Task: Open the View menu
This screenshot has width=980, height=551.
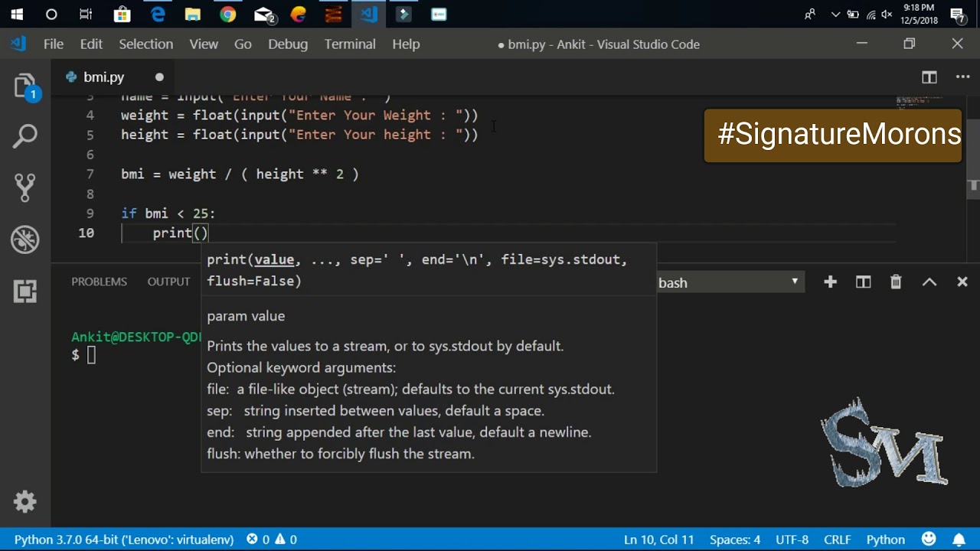Action: point(204,44)
